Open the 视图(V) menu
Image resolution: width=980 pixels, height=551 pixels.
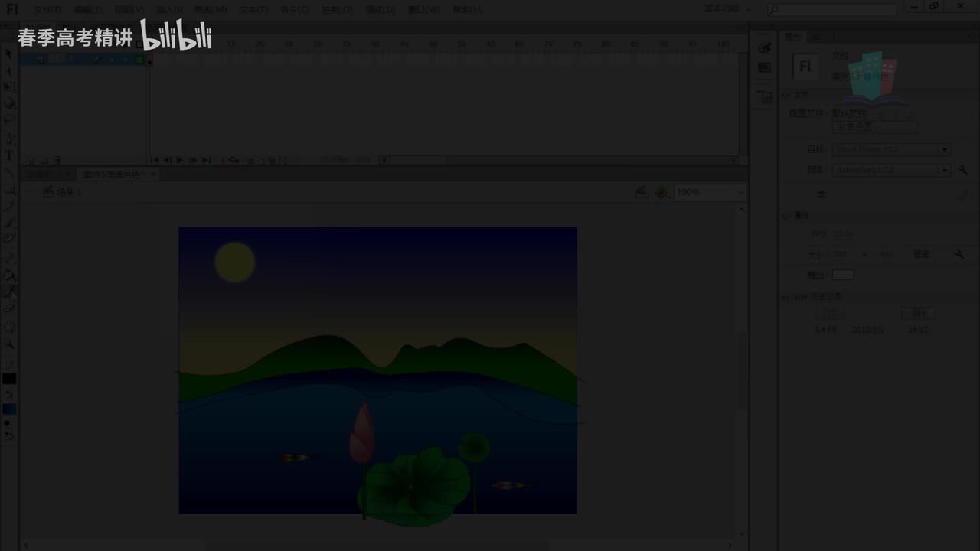point(129,10)
